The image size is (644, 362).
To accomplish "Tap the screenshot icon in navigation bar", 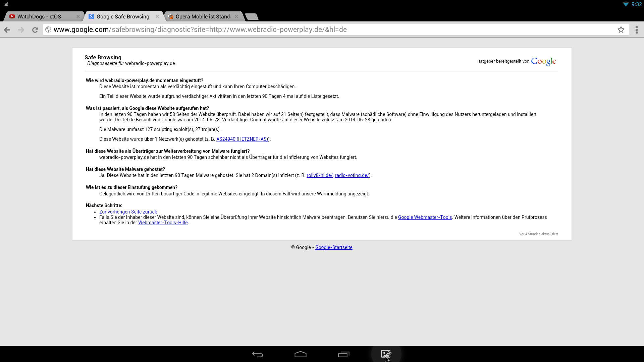I will point(386,354).
